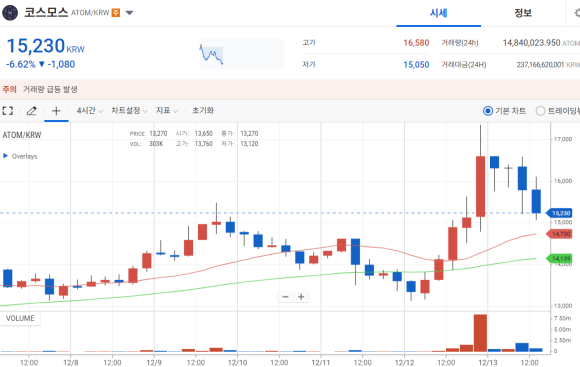Screen dimensions: 580x367
Task: Open coin selector arrow beside ATOM/KRW
Action: pos(129,13)
